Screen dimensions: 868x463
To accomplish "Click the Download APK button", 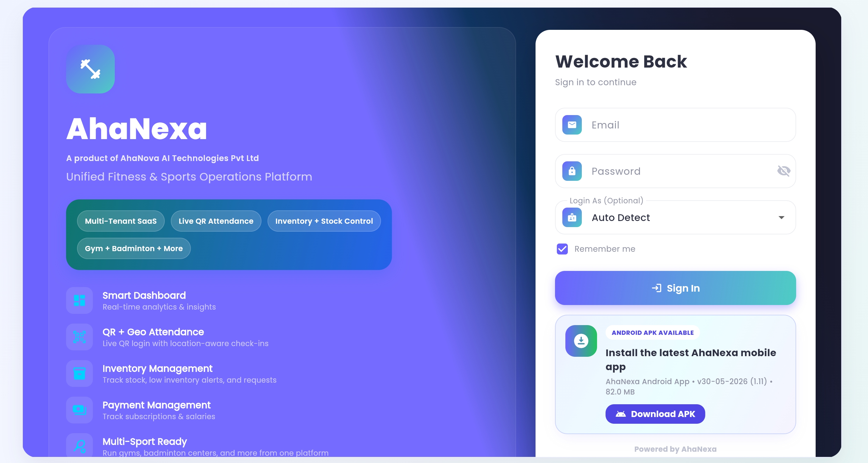I will (x=655, y=414).
